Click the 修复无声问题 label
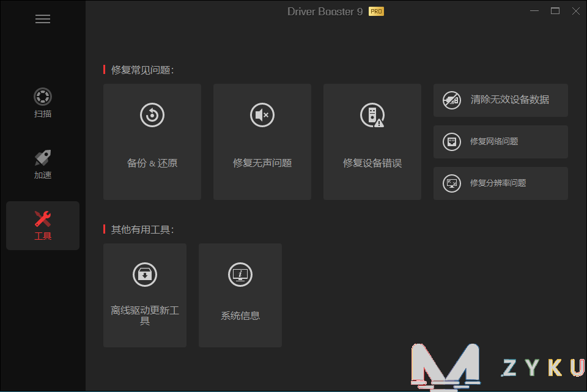The image size is (587, 392). point(262,163)
